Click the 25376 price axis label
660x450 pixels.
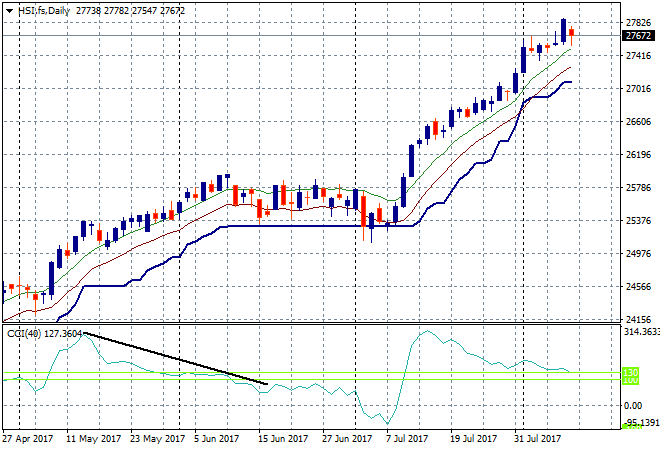[x=639, y=221]
